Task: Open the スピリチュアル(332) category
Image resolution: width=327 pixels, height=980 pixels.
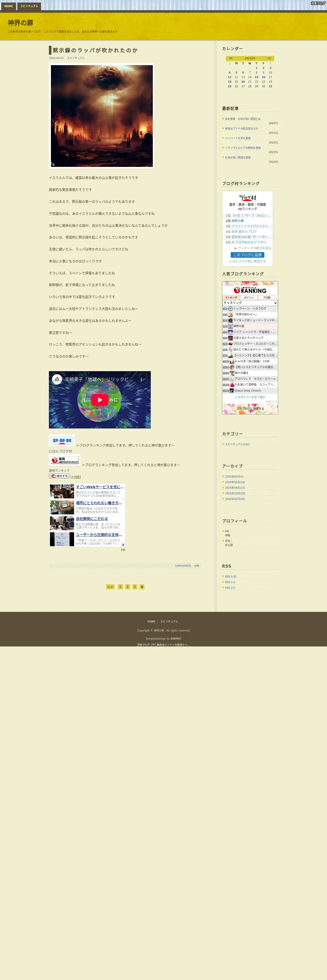Action: 237,444
